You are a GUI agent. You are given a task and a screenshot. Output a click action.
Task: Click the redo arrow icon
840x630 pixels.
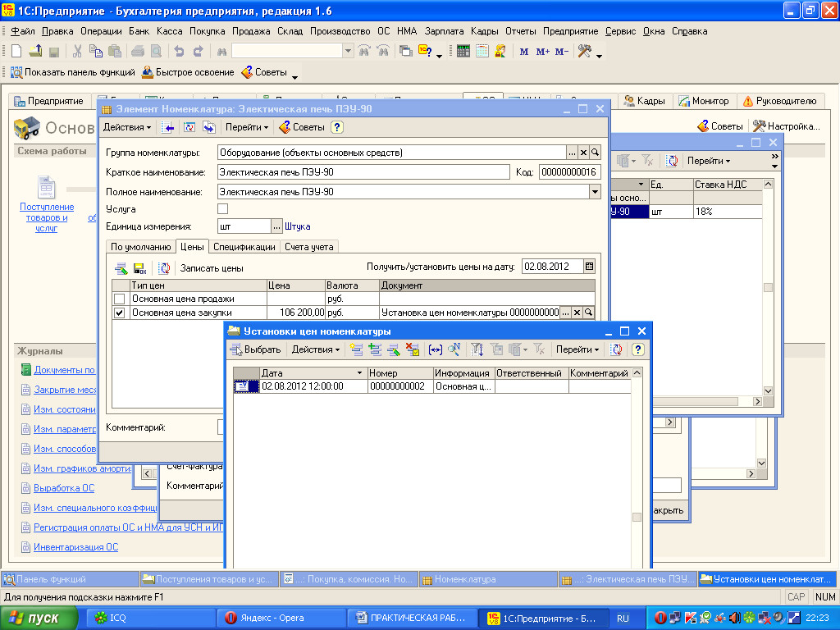(x=199, y=52)
